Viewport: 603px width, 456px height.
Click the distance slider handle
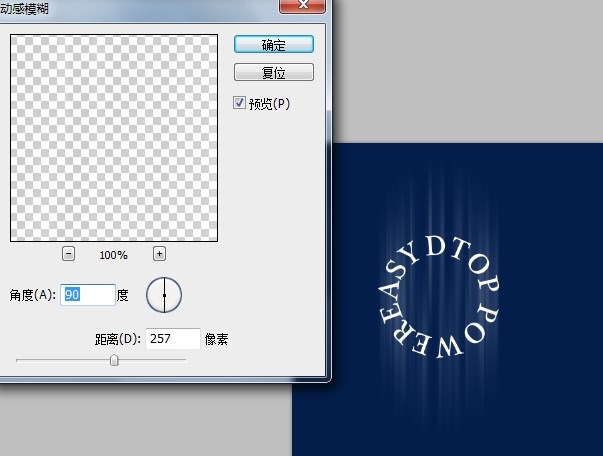[x=114, y=360]
